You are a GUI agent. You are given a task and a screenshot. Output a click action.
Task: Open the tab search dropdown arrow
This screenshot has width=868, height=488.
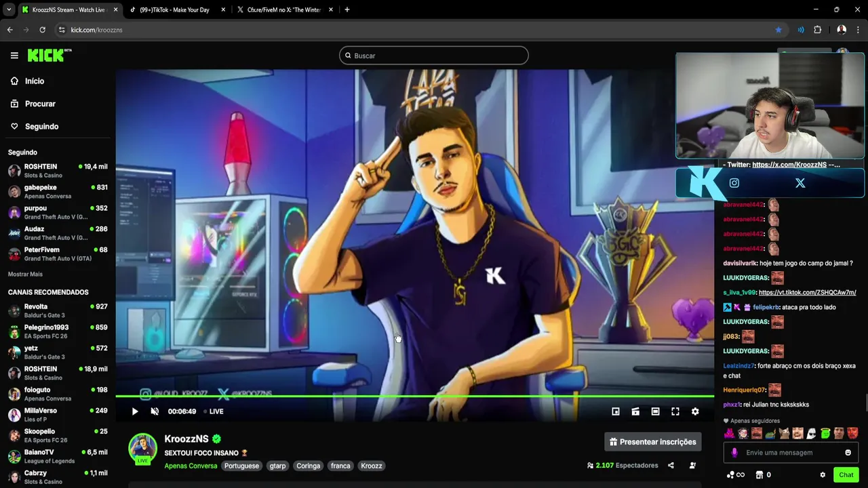click(9, 10)
